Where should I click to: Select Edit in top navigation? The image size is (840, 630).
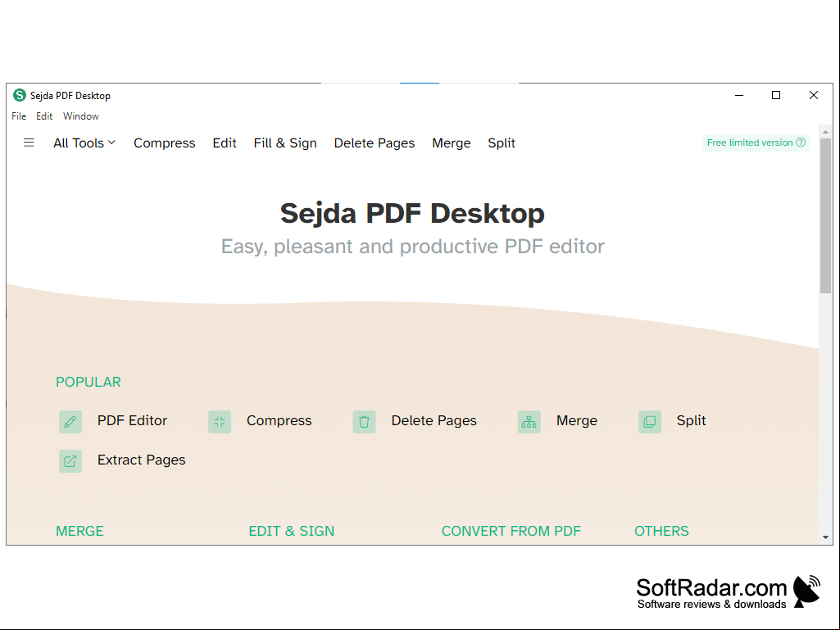[x=225, y=143]
